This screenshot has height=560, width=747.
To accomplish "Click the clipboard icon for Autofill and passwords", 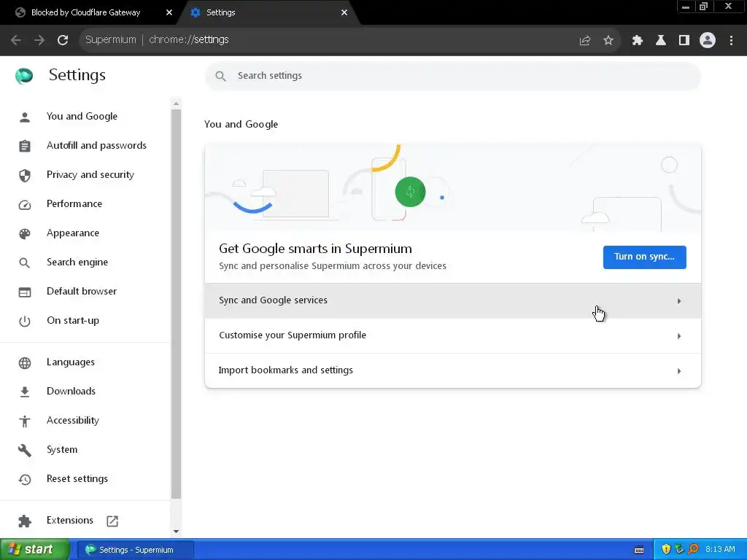I will [x=25, y=146].
